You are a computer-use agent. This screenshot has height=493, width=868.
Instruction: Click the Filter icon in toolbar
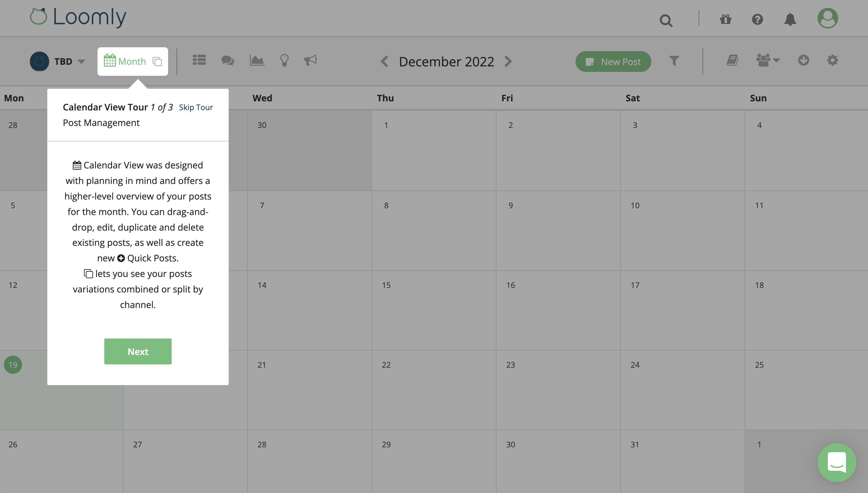pos(674,61)
